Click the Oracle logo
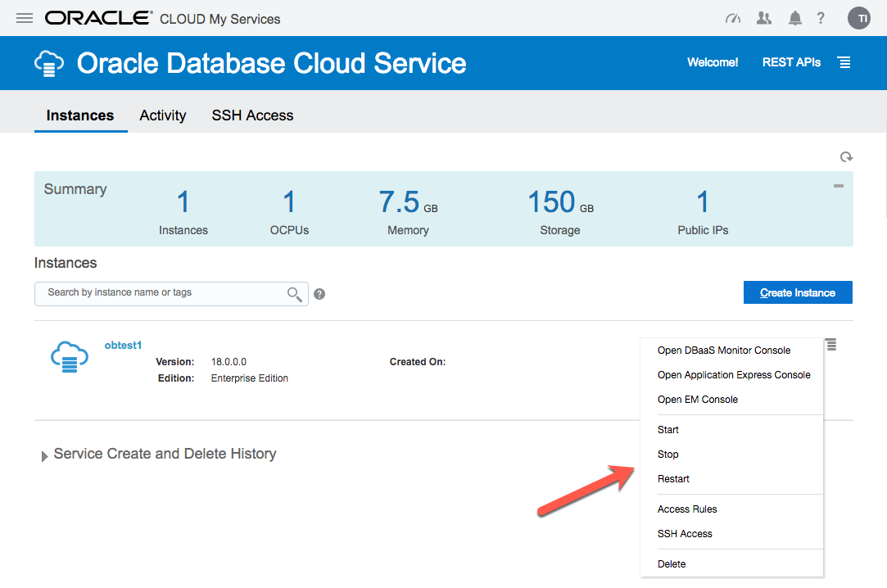Image resolution: width=887 pixels, height=588 pixels. pos(98,18)
